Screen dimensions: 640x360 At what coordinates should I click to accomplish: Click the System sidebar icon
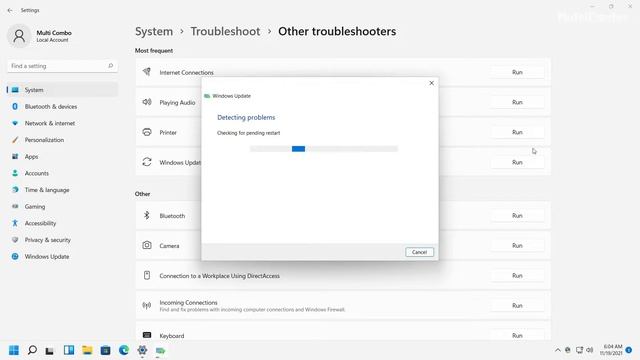(15, 90)
